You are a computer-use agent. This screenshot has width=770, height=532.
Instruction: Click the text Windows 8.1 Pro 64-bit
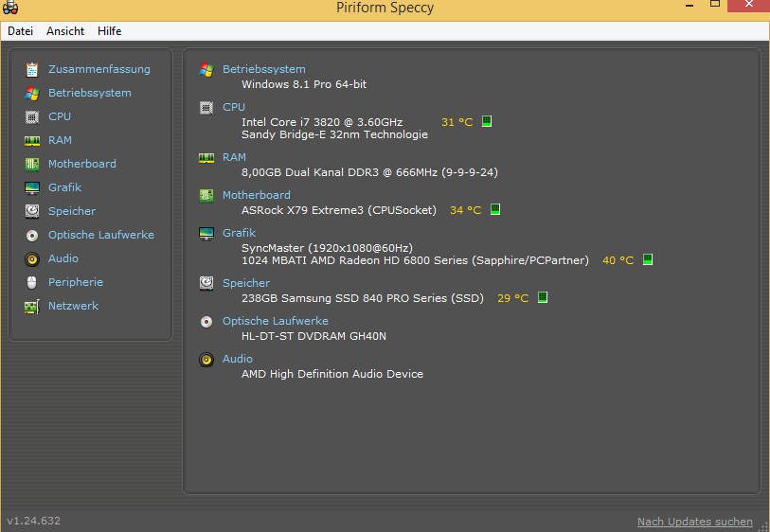click(304, 84)
